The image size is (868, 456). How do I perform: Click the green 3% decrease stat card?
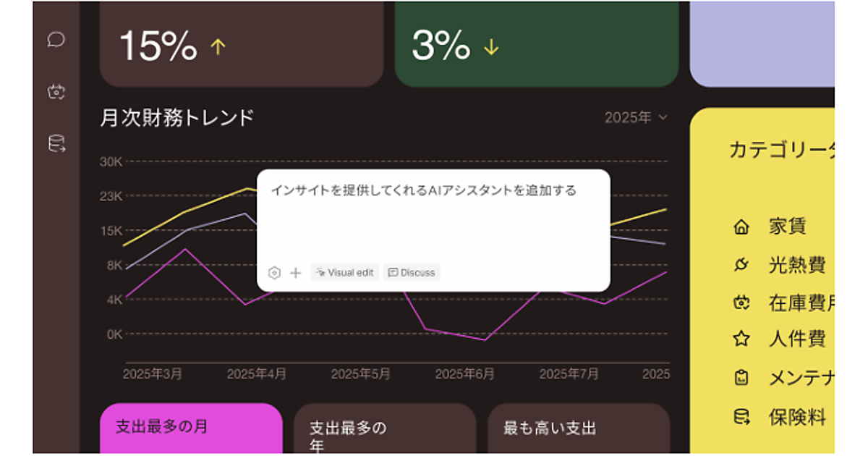pyautogui.click(x=537, y=45)
